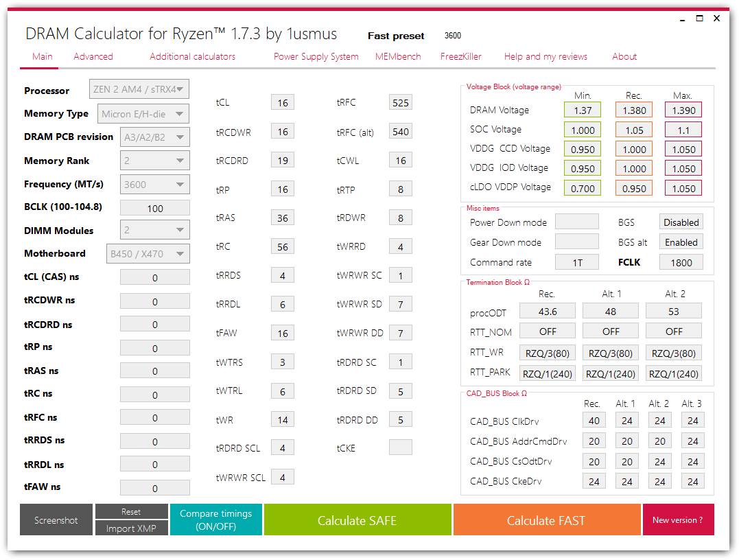Click Import XMP button
Image resolution: width=739 pixels, height=560 pixels.
tap(132, 528)
